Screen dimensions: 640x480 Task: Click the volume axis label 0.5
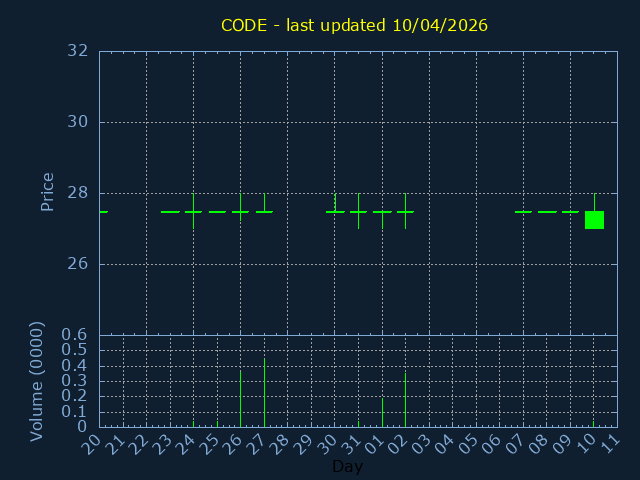[x=74, y=350]
